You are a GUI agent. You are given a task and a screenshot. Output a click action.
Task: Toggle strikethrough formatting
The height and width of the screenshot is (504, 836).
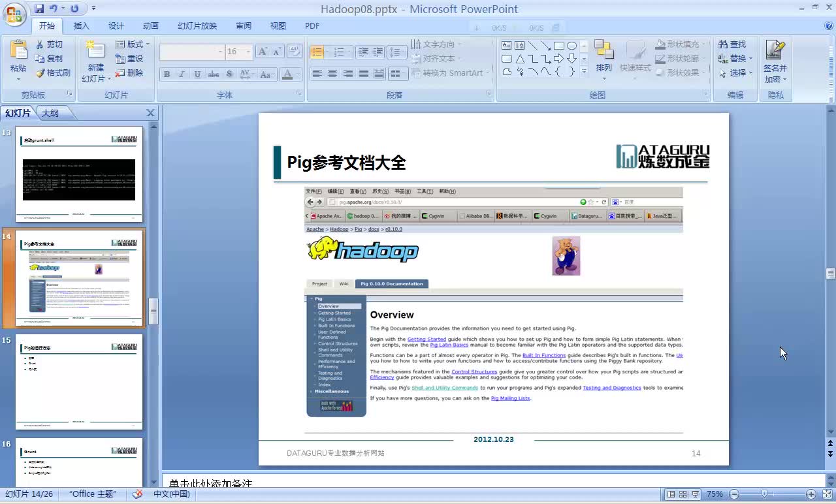point(213,74)
